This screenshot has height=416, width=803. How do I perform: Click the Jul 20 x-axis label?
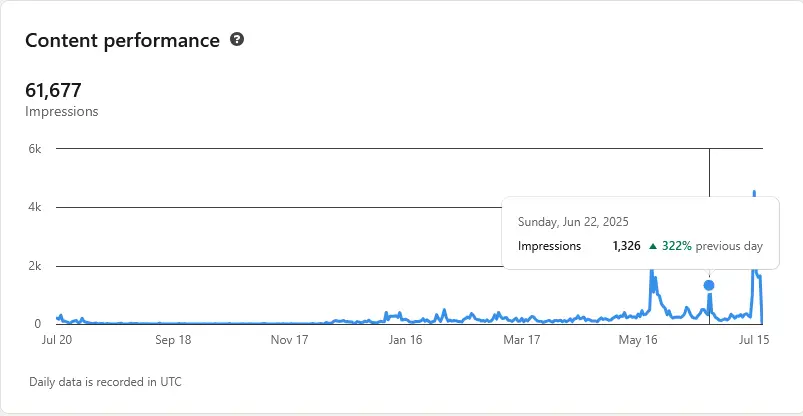[x=56, y=340]
